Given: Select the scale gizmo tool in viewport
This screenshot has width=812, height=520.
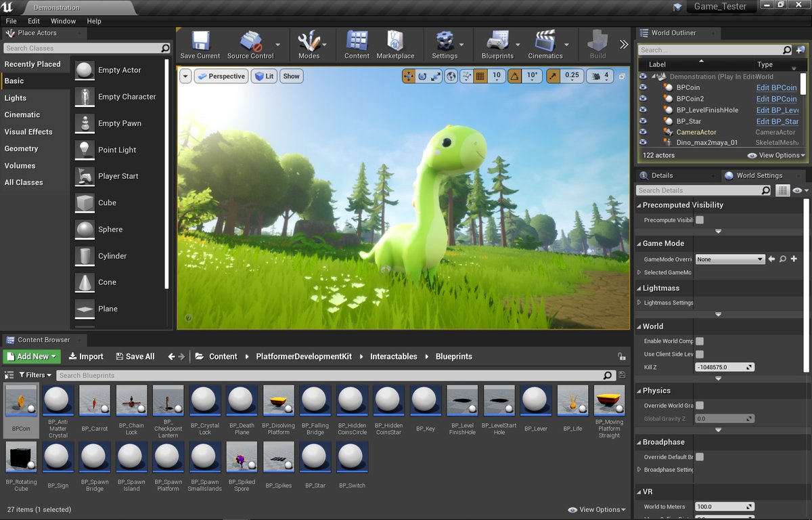Looking at the screenshot, I should tap(436, 76).
